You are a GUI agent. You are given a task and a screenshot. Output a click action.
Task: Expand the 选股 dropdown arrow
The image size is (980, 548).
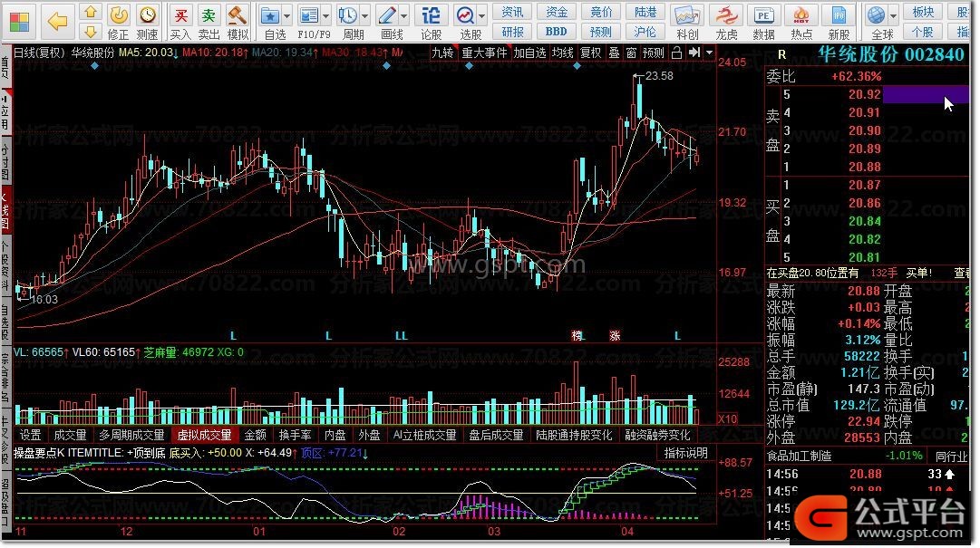482,15
